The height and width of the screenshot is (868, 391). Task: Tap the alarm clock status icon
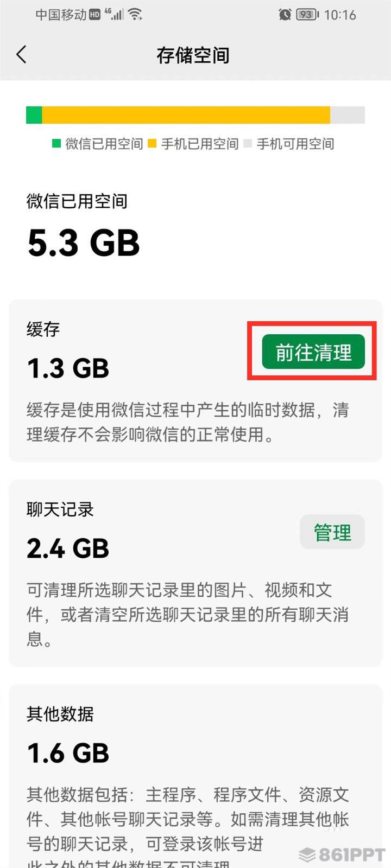(x=285, y=15)
